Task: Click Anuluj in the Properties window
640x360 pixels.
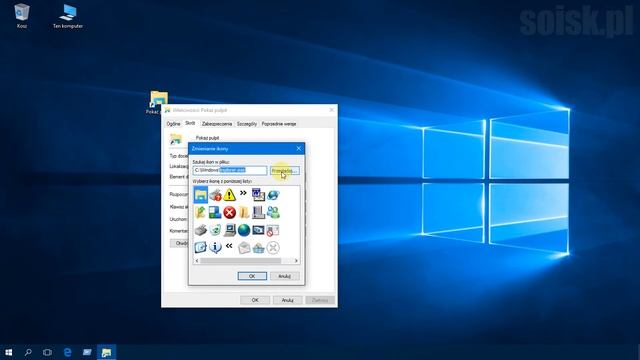Action: [x=287, y=300]
